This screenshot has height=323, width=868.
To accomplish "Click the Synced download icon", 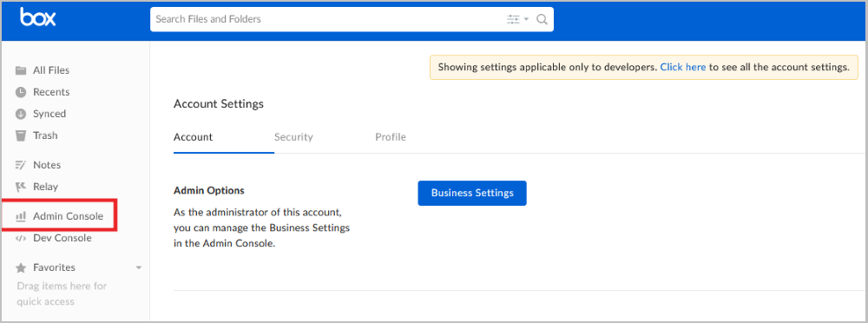I will click(21, 114).
